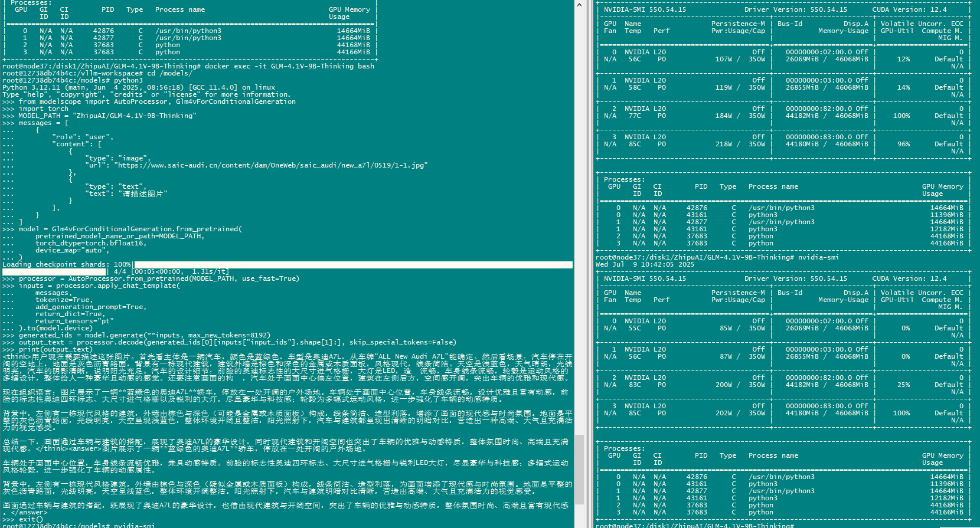Click the '77C' temperature reading
This screenshot has width=980, height=528.
click(635, 116)
